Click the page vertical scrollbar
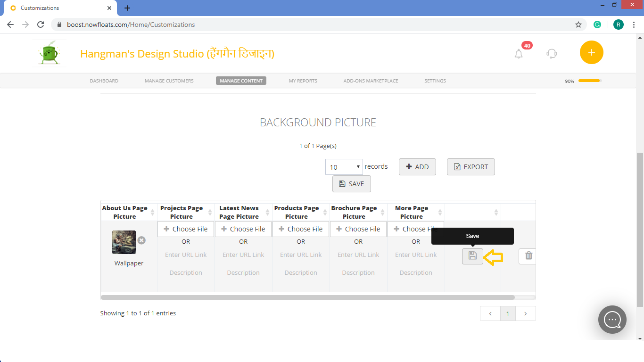This screenshot has width=644, height=362. click(640, 229)
